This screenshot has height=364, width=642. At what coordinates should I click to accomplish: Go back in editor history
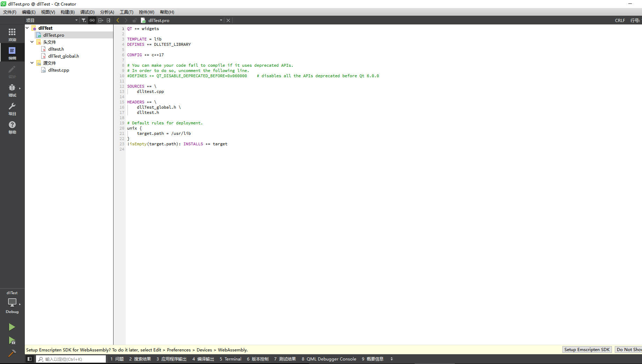[x=118, y=20]
